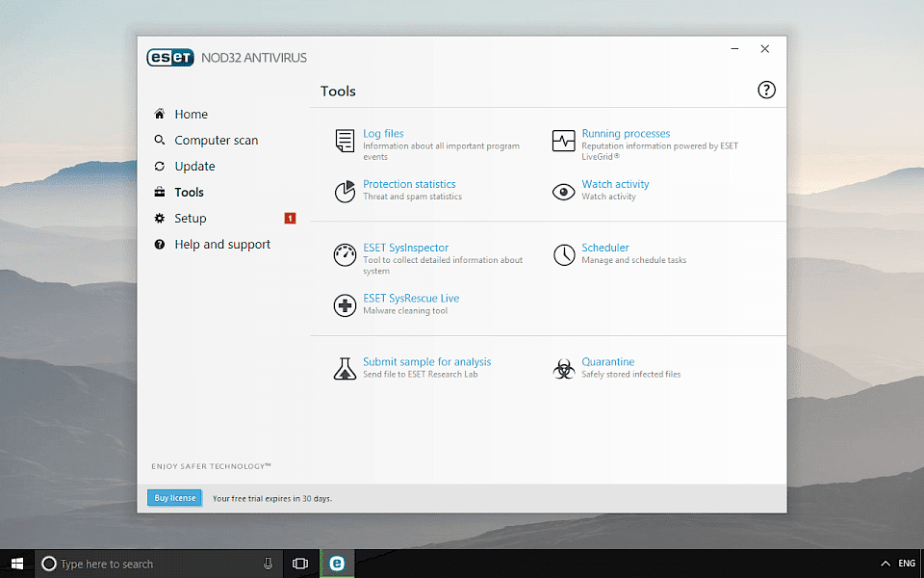
Task: Open the Scheduler link
Action: point(605,248)
